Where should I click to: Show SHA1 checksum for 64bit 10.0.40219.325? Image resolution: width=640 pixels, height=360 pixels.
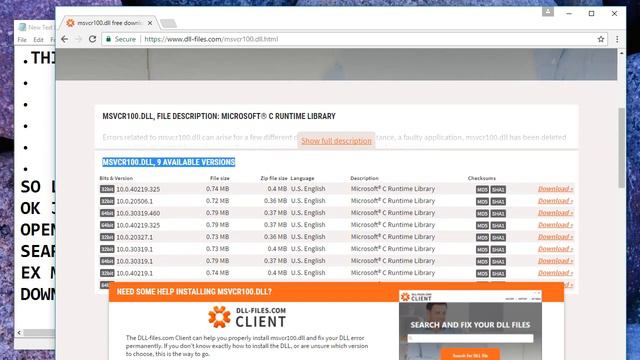498,225
